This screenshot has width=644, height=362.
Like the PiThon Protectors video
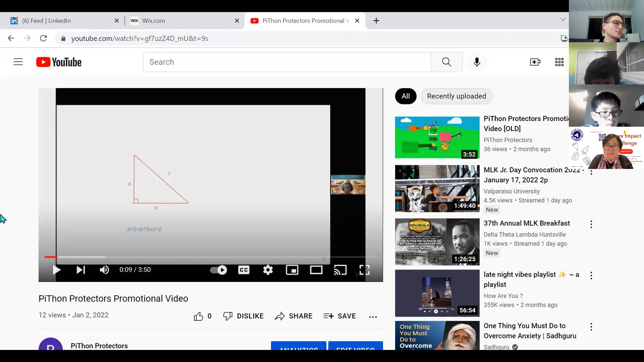pos(199,316)
